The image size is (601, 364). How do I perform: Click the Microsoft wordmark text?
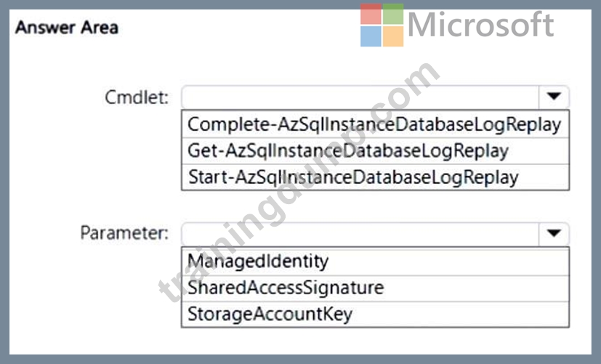(480, 25)
